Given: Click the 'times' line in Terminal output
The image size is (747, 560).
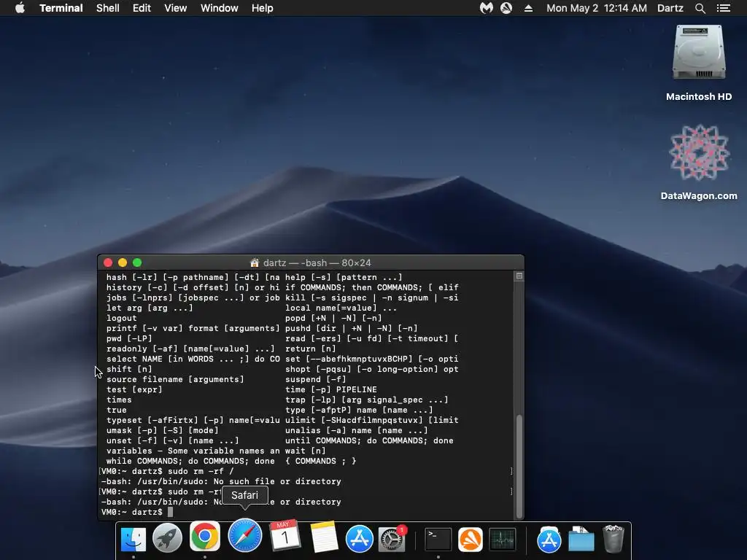Looking at the screenshot, I should pyautogui.click(x=119, y=400).
